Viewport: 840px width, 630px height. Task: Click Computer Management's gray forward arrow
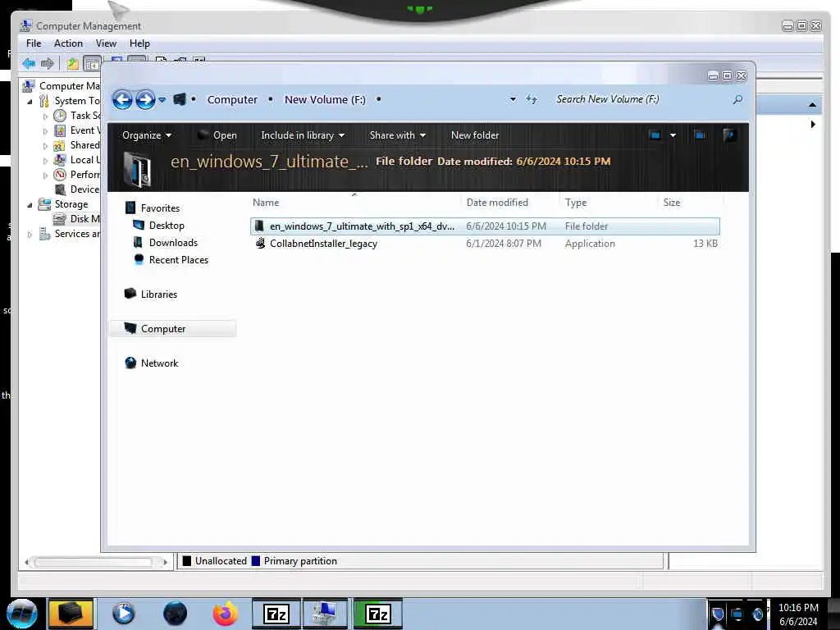(x=47, y=64)
